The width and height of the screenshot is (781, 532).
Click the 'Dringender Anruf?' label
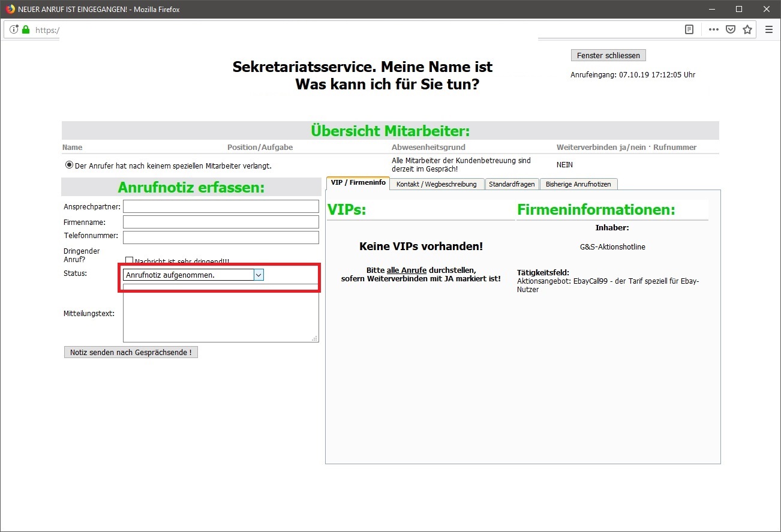coord(82,256)
